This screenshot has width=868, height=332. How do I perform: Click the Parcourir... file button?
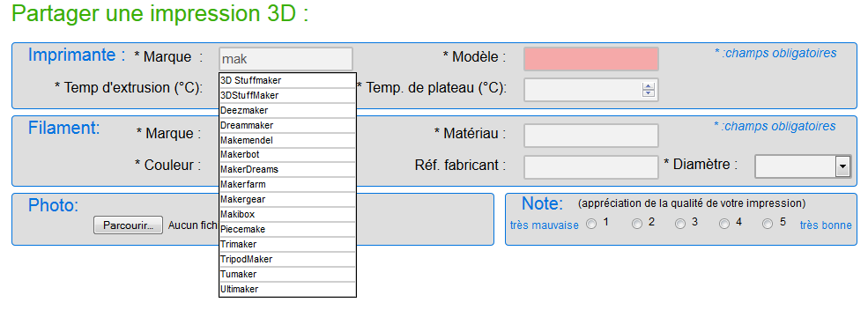point(128,225)
